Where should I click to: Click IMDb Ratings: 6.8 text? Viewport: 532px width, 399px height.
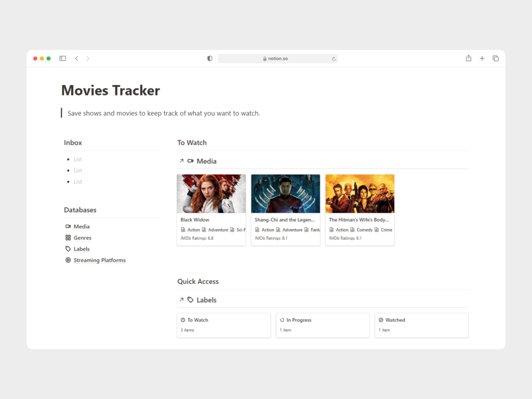pyautogui.click(x=197, y=238)
